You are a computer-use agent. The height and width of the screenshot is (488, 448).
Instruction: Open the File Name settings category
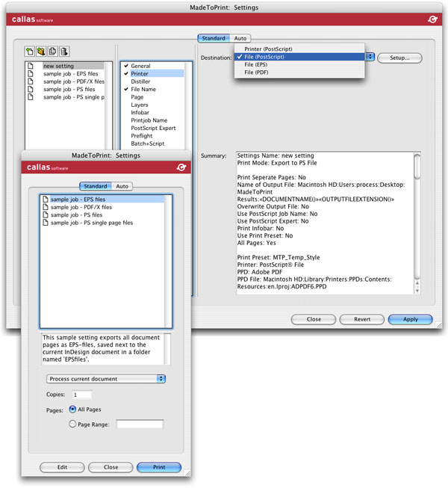(x=143, y=90)
